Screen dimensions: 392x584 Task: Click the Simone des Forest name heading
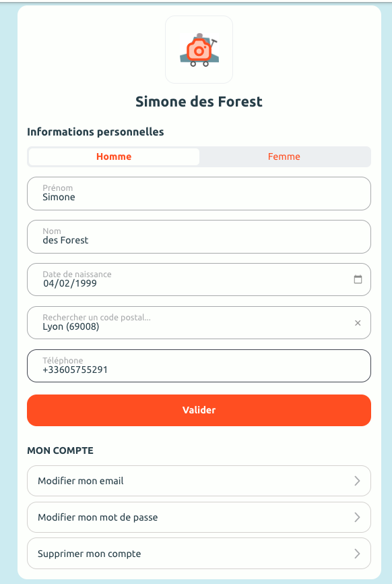pyautogui.click(x=199, y=102)
